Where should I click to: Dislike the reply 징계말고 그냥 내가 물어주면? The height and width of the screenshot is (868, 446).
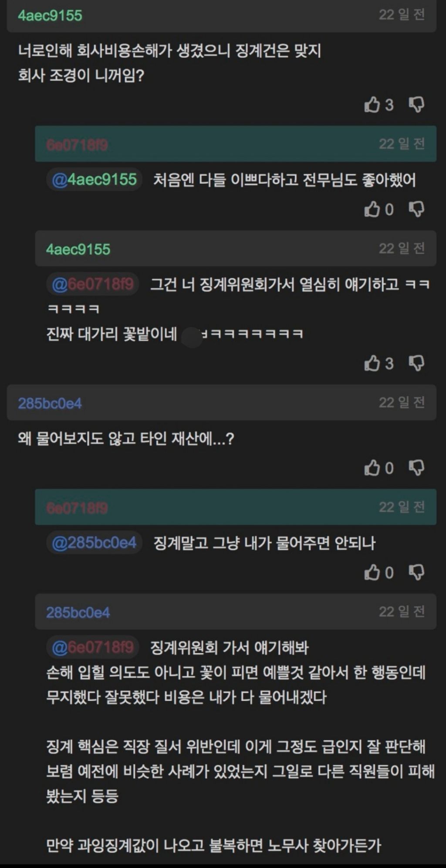(x=416, y=572)
